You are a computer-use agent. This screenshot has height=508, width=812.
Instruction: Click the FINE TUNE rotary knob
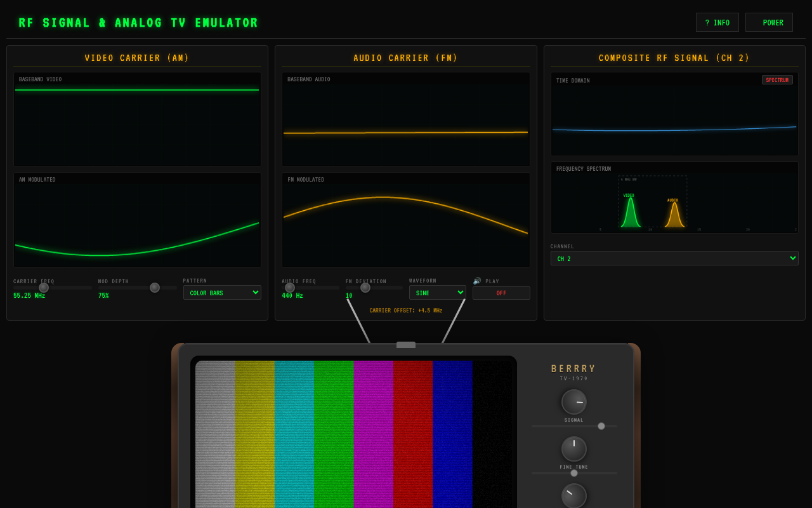574,449
